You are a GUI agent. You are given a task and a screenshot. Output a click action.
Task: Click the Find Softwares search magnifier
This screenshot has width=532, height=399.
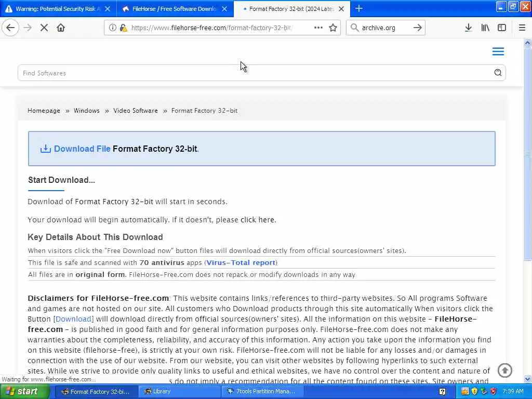(498, 73)
